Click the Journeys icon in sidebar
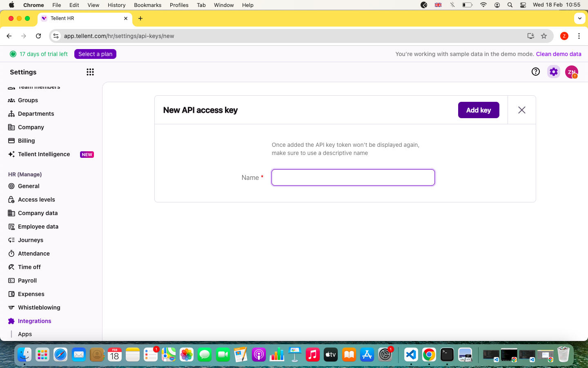 [x=11, y=240]
